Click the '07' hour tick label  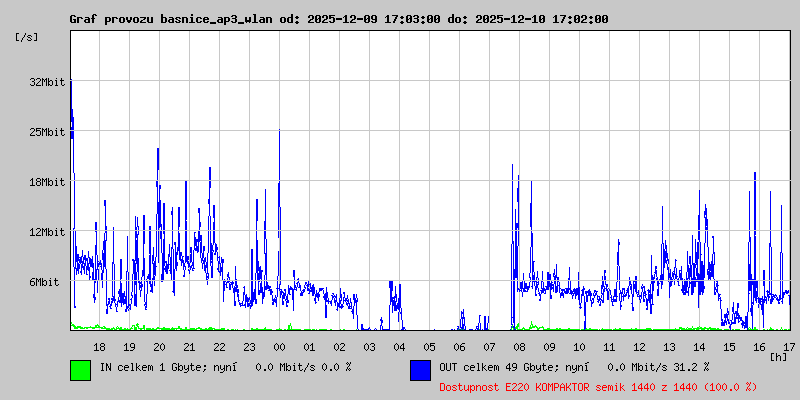[489, 347]
